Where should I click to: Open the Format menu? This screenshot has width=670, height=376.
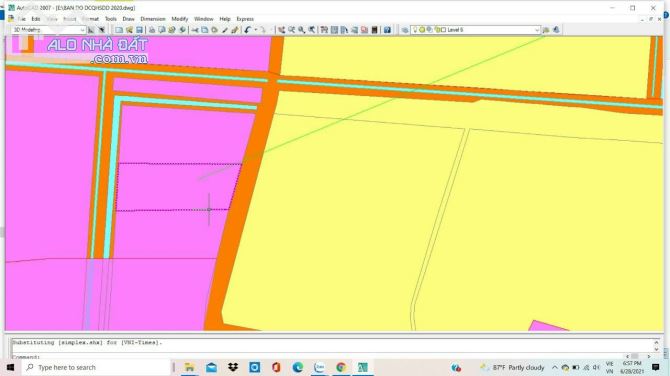pos(90,19)
